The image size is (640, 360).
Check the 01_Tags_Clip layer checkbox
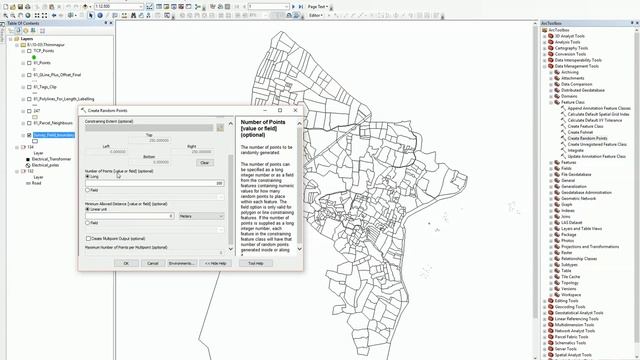pyautogui.click(x=29, y=87)
